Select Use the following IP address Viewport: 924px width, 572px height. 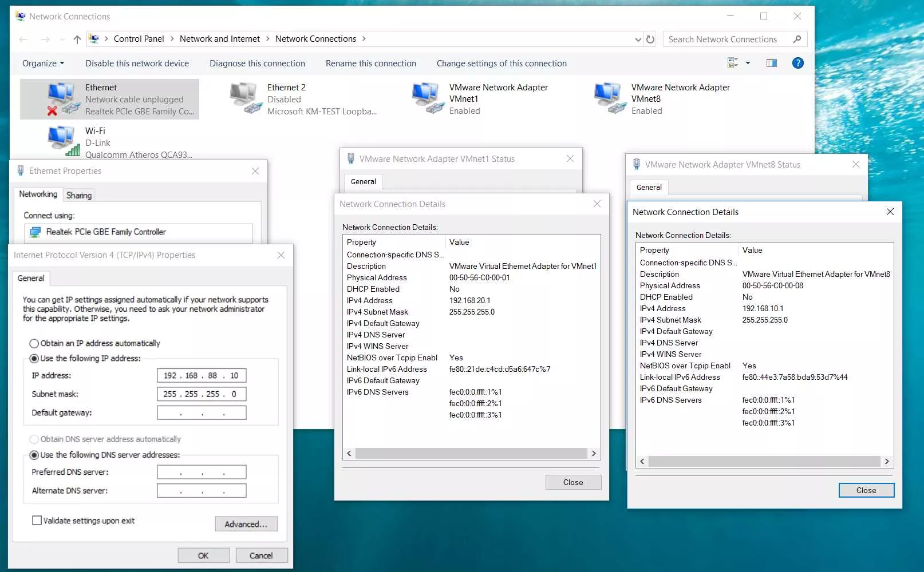click(x=34, y=359)
